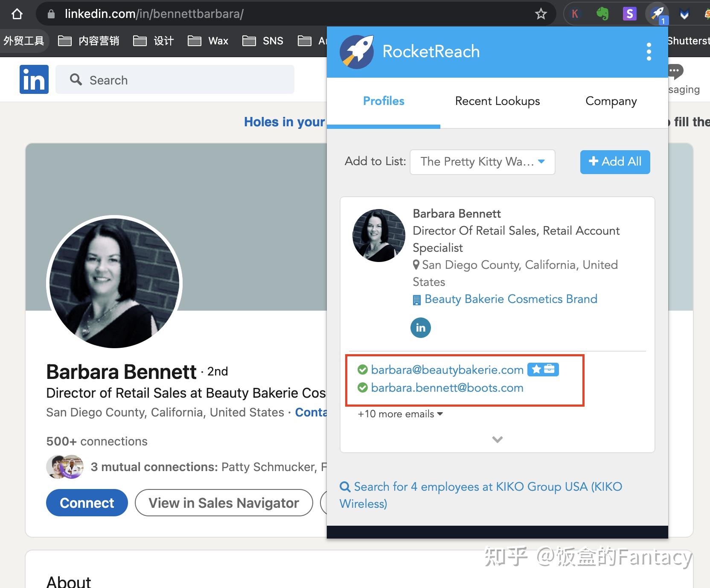Click the 'Holes in your' ad link
Screen dimensions: 710x588
point(285,122)
